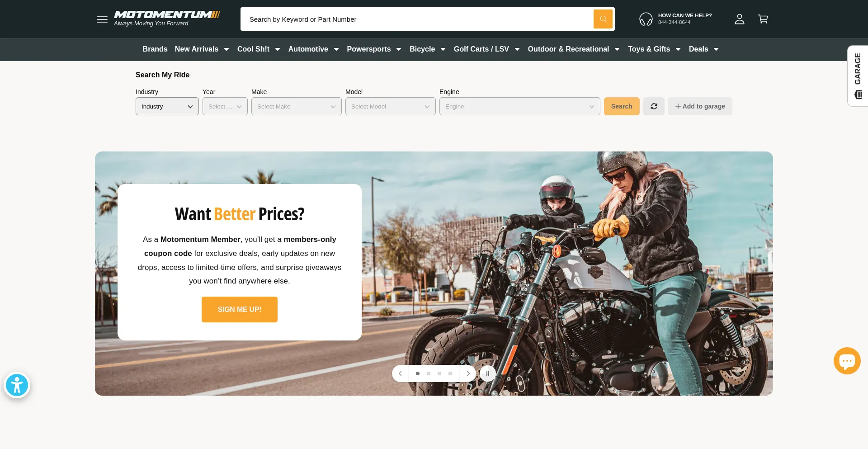
Task: Open the chat bubble icon
Action: click(847, 361)
